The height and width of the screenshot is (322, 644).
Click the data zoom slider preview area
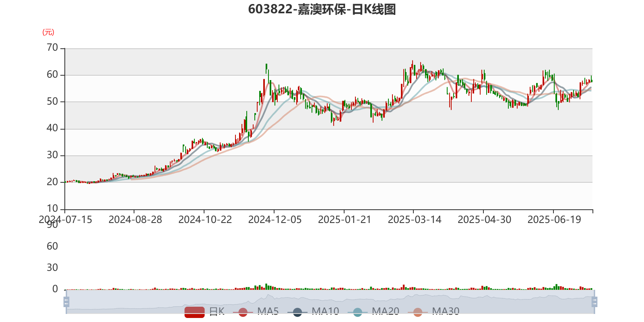point(330,301)
